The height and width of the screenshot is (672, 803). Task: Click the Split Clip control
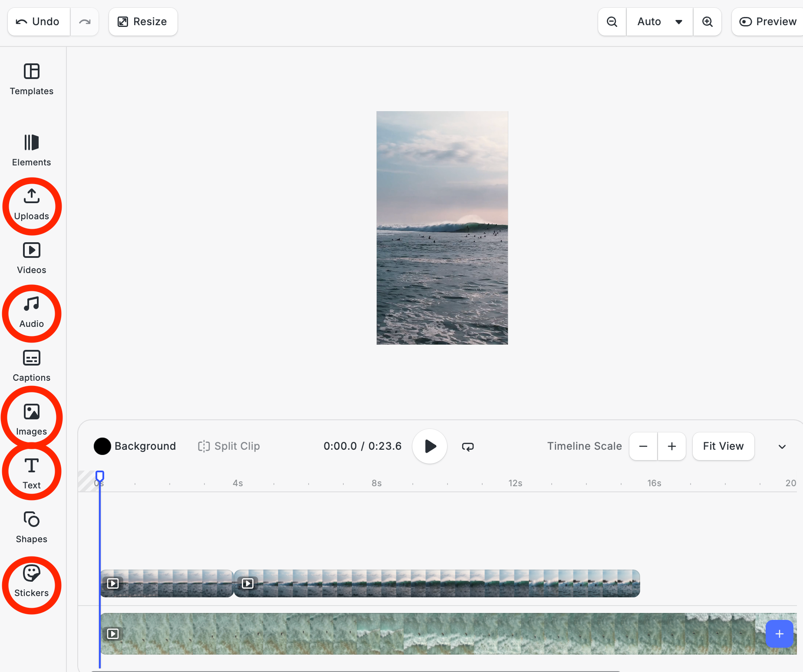(228, 446)
